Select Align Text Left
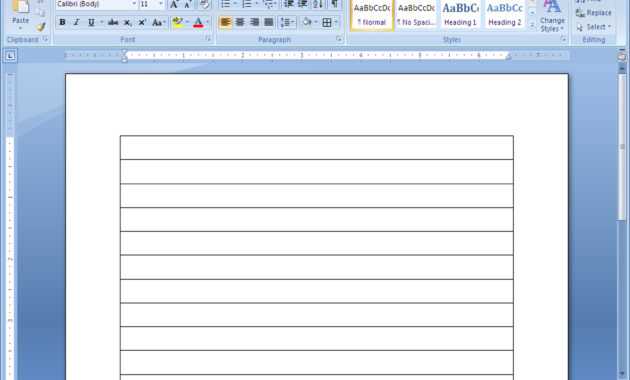This screenshot has height=380, width=630. (x=225, y=22)
